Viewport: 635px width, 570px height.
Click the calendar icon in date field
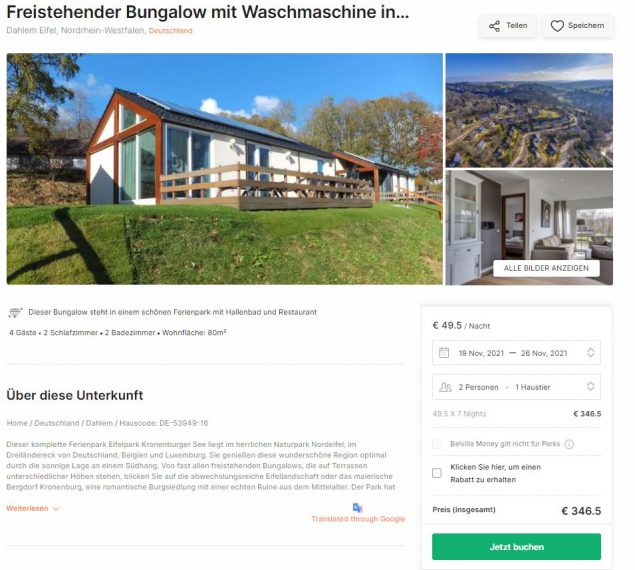(x=444, y=353)
